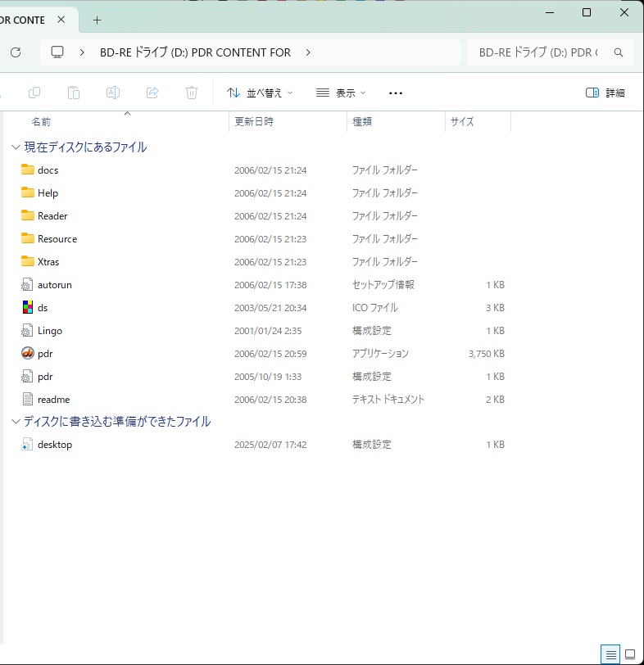
Task: Click the refresh icon beside address bar
Action: 15,52
